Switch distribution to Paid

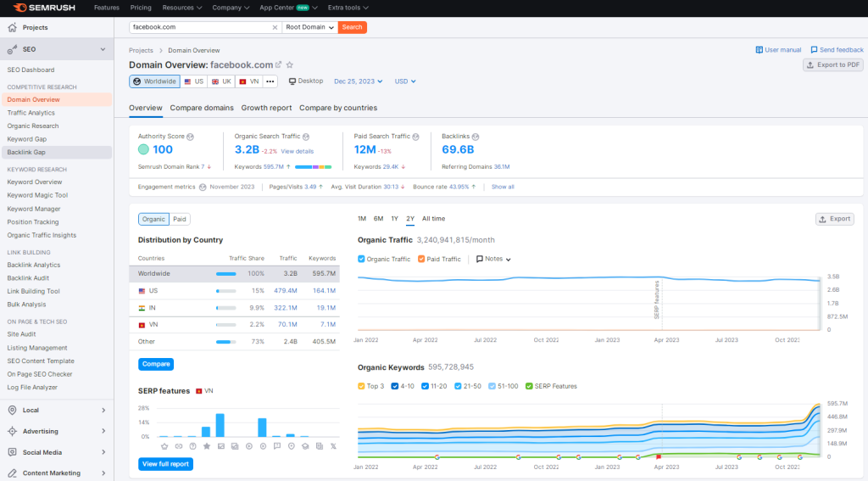180,220
